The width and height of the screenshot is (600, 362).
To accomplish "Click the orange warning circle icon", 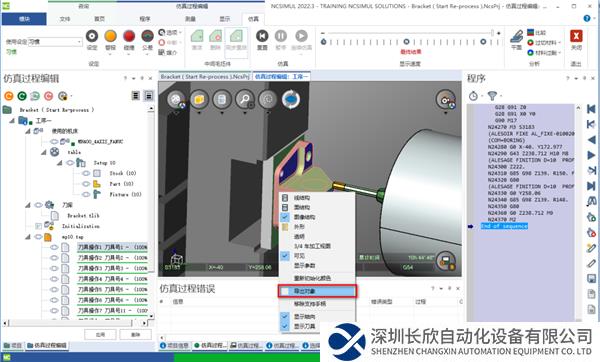I will 110,36.
